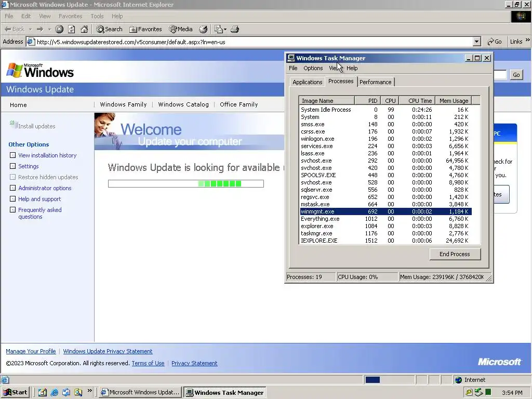Open the Favorites pane
This screenshot has height=399, width=532.
(x=146, y=29)
